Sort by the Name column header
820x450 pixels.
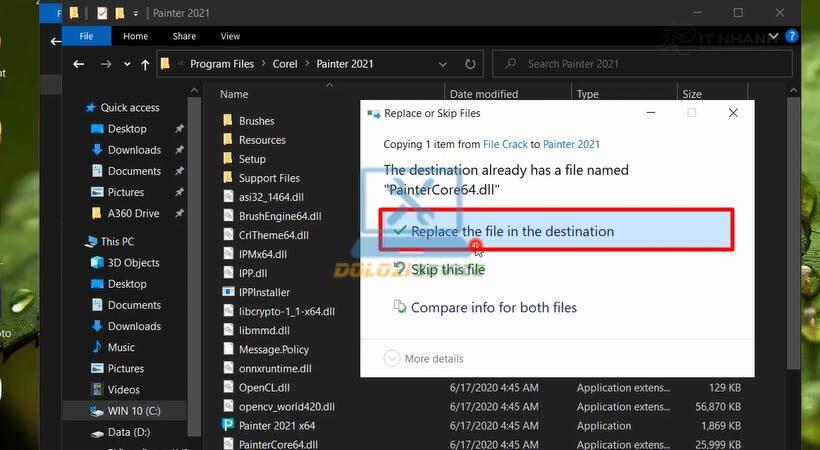tap(234, 94)
